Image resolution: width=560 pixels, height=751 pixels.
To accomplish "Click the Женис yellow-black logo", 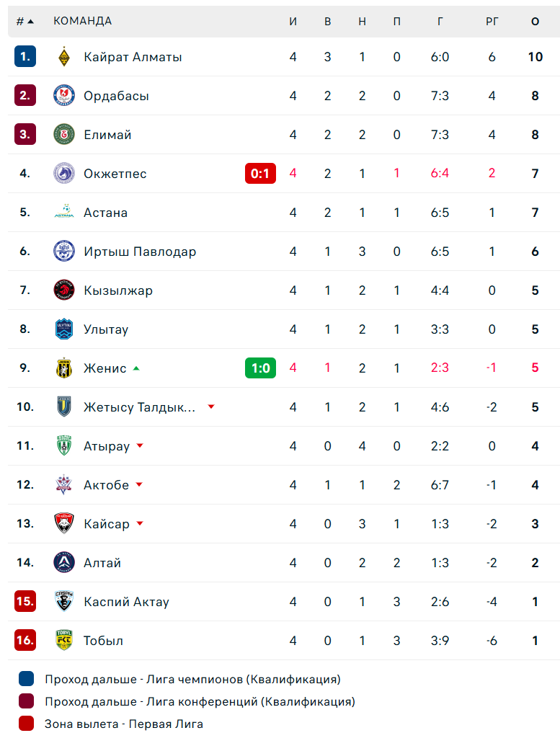I will (x=64, y=368).
